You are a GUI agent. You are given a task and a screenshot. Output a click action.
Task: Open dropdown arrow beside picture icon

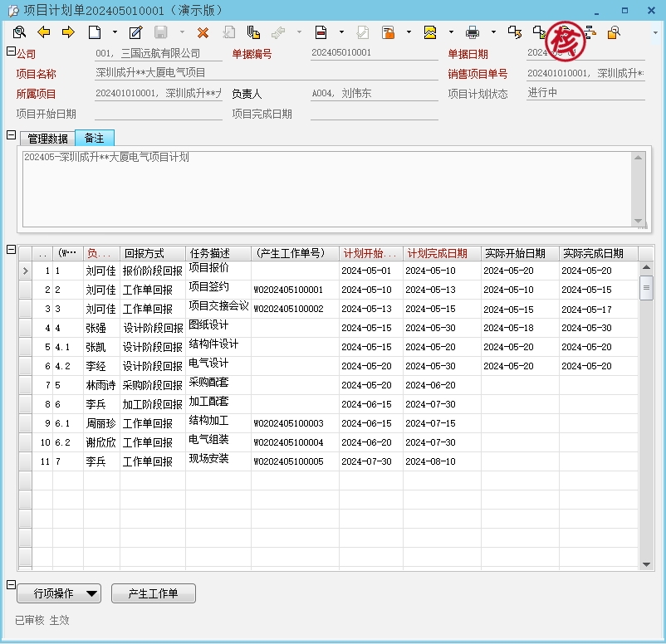(451, 32)
